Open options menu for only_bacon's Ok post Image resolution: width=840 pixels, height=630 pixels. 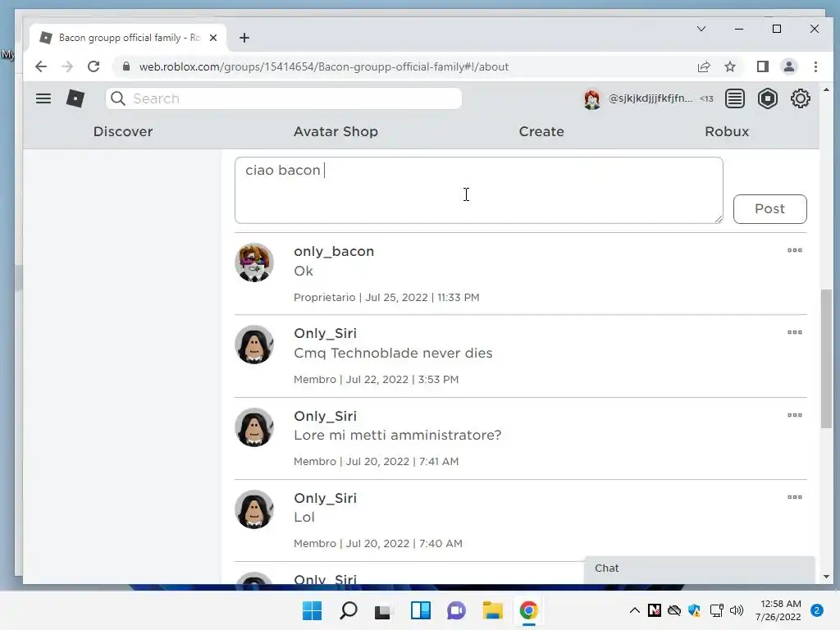click(794, 250)
